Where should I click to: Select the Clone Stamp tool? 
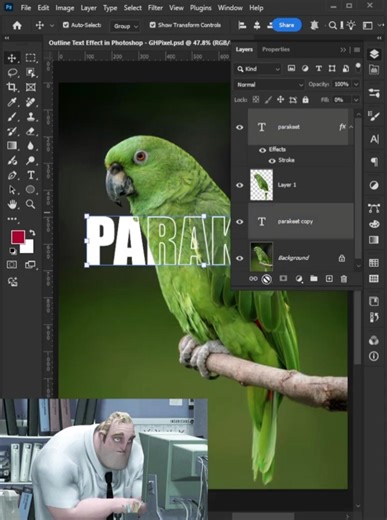[31, 117]
